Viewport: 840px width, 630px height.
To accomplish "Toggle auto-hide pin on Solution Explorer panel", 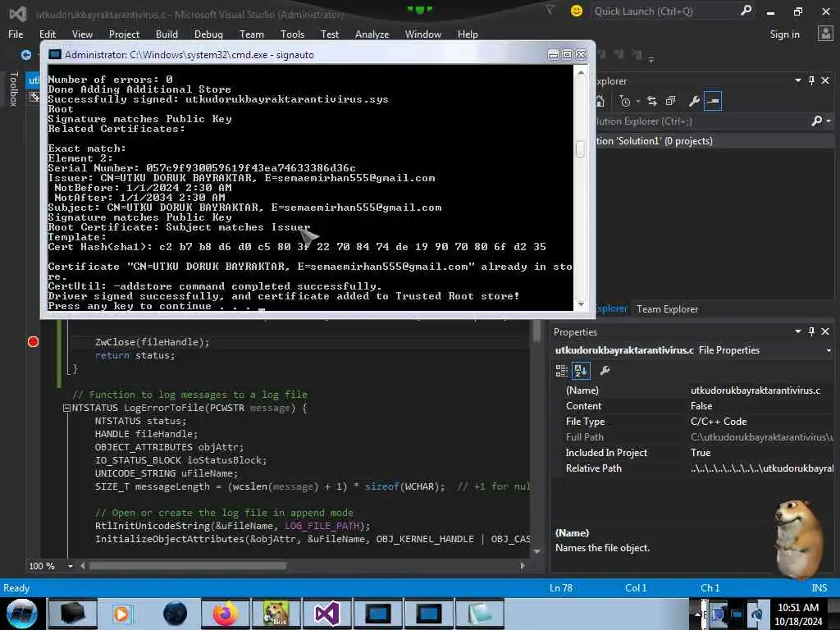I will pyautogui.click(x=811, y=80).
